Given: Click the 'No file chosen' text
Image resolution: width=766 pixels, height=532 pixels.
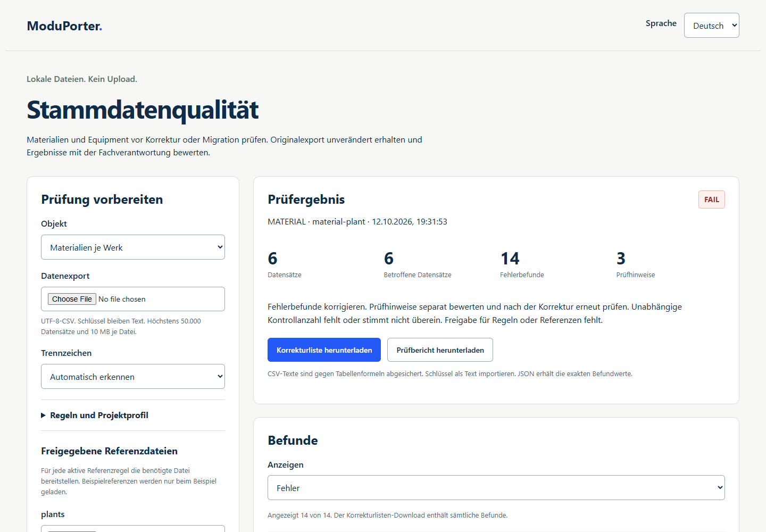Looking at the screenshot, I should (122, 299).
